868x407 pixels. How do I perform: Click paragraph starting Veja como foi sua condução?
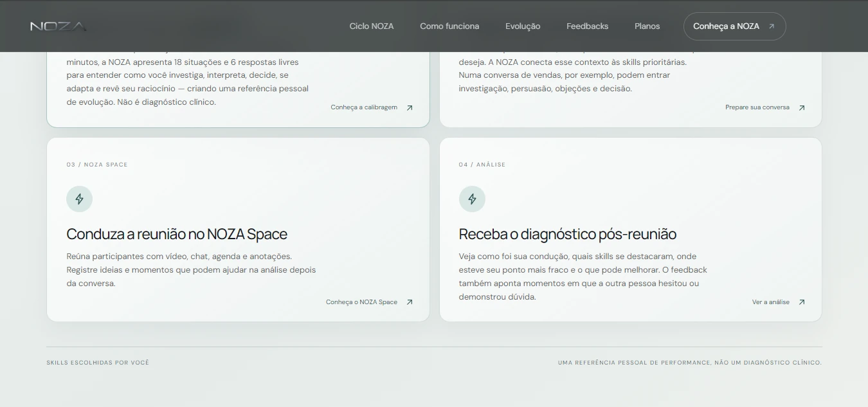click(x=583, y=276)
